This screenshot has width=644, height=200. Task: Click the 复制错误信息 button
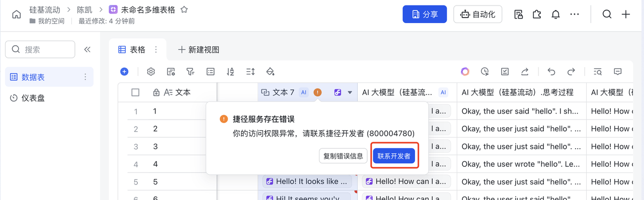coord(343,156)
